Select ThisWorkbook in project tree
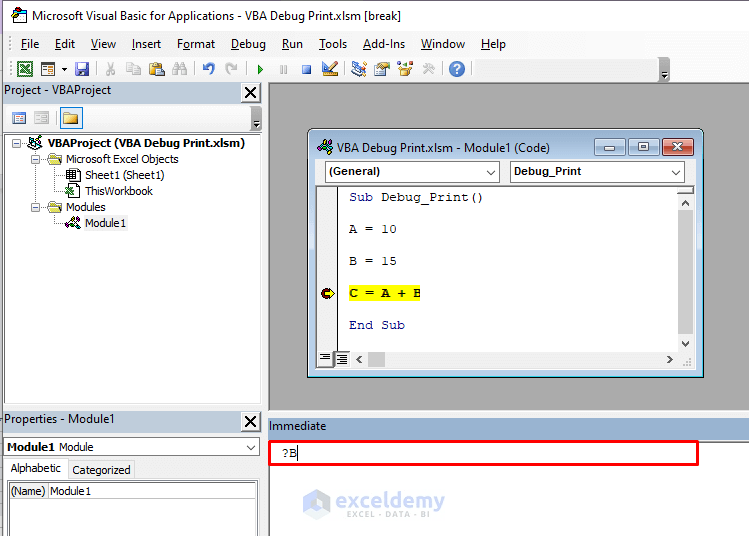 tap(118, 191)
